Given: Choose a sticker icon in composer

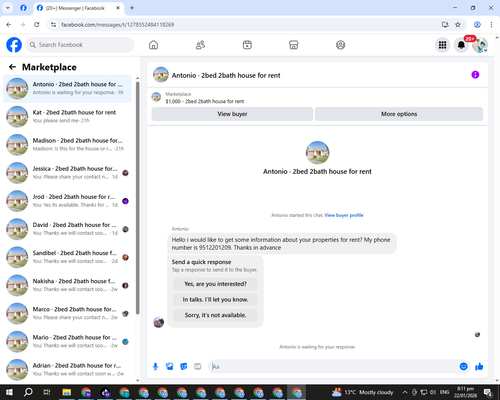Looking at the screenshot, I should point(184,367).
